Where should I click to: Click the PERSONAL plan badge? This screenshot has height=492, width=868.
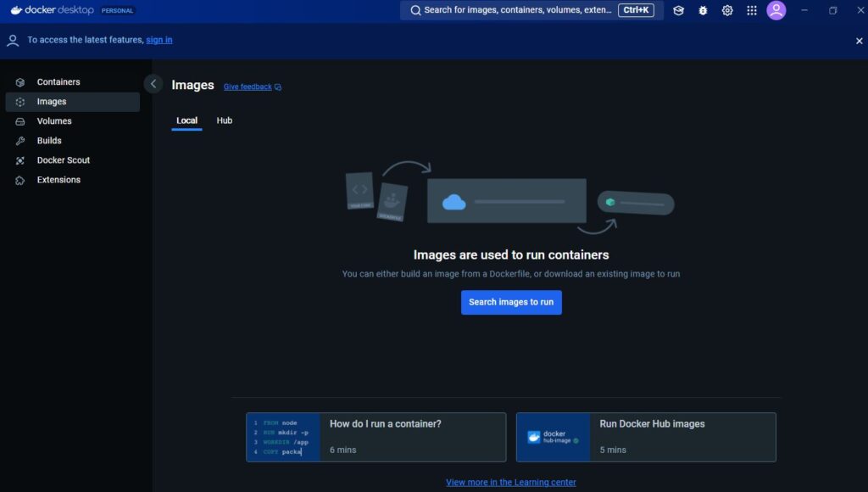coord(117,10)
